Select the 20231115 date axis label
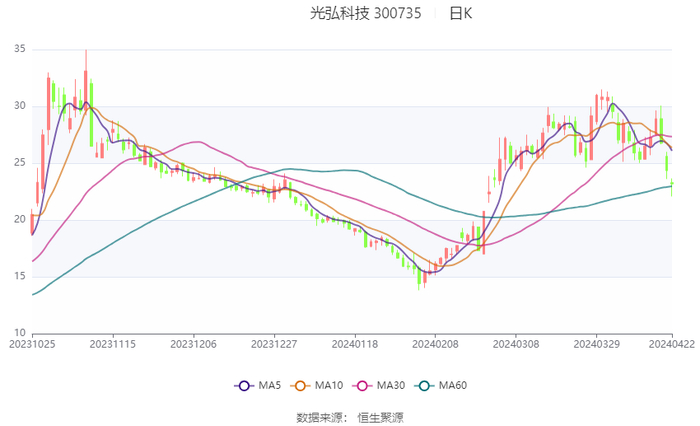The width and height of the screenshot is (700, 426). 113,343
